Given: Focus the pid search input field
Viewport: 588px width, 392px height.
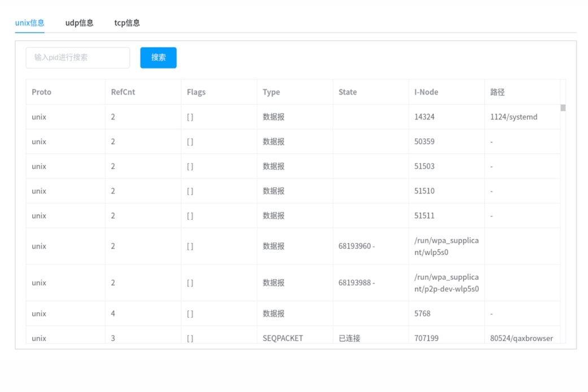Looking at the screenshot, I should (78, 58).
